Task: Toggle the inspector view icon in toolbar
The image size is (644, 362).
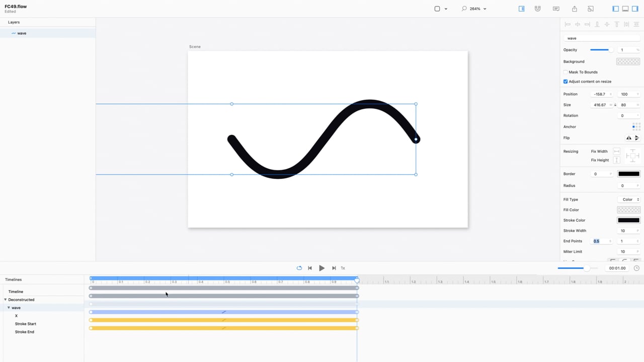Action: point(521,9)
